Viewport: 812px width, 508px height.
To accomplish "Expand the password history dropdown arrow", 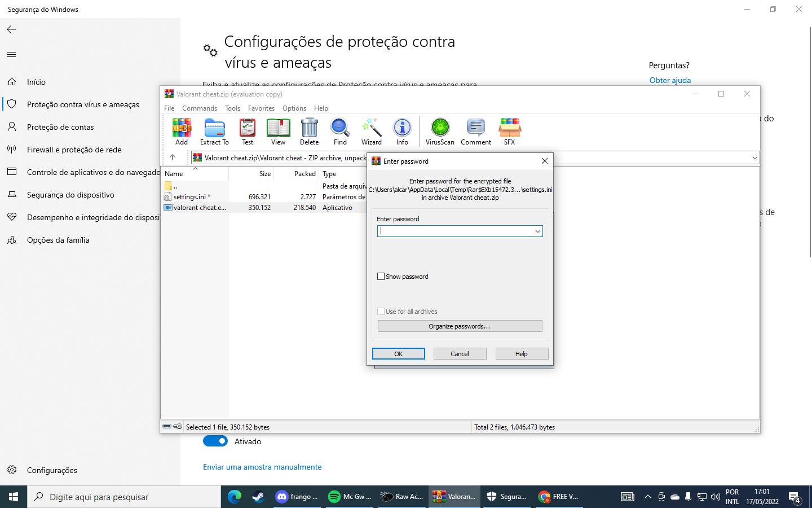I will 537,231.
